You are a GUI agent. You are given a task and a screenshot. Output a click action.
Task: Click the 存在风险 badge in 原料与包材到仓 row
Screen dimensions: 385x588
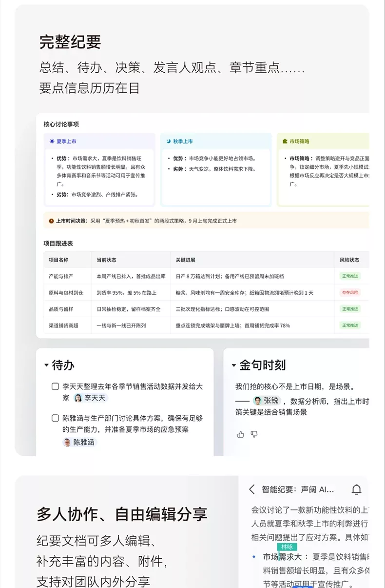pos(350,293)
